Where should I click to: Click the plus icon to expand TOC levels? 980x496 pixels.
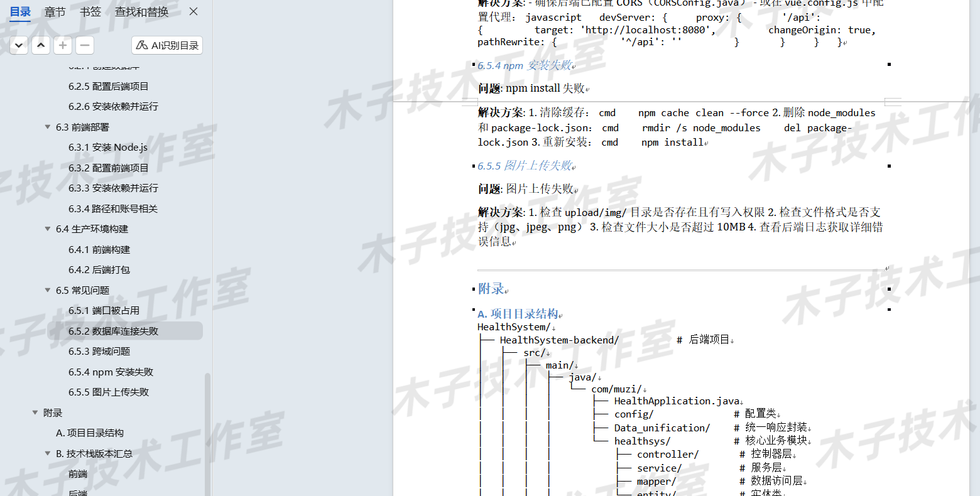click(62, 45)
